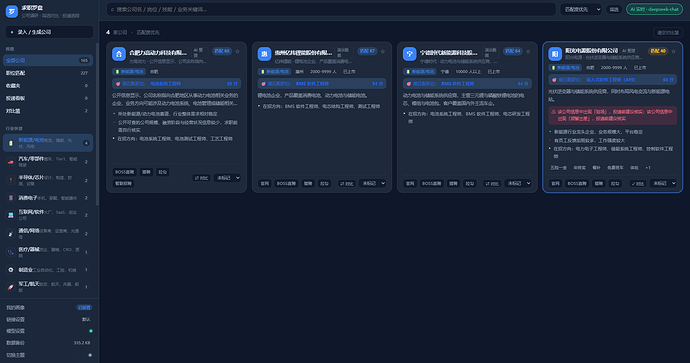Filter by 通信/网络 industry
The width and height of the screenshot is (690, 363).
[x=48, y=233]
